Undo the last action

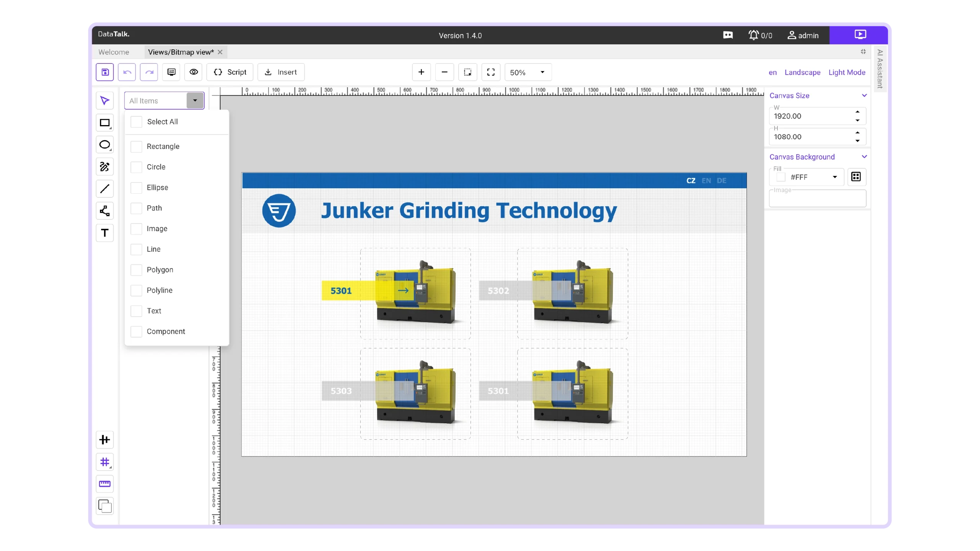click(x=127, y=72)
